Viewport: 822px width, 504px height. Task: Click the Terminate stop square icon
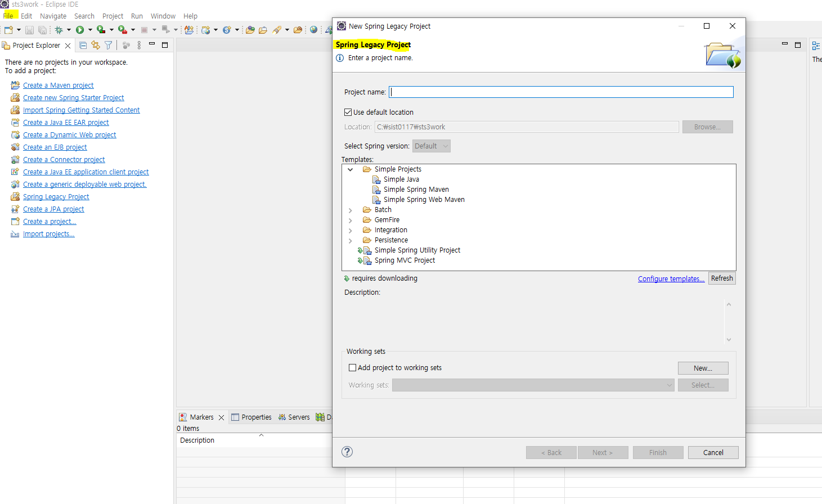point(144,30)
